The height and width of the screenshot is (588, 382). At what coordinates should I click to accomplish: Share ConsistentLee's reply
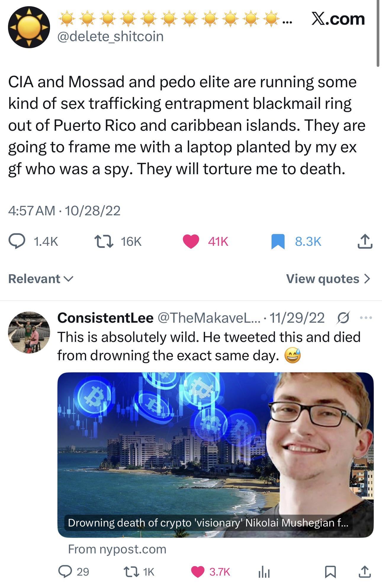click(365, 571)
